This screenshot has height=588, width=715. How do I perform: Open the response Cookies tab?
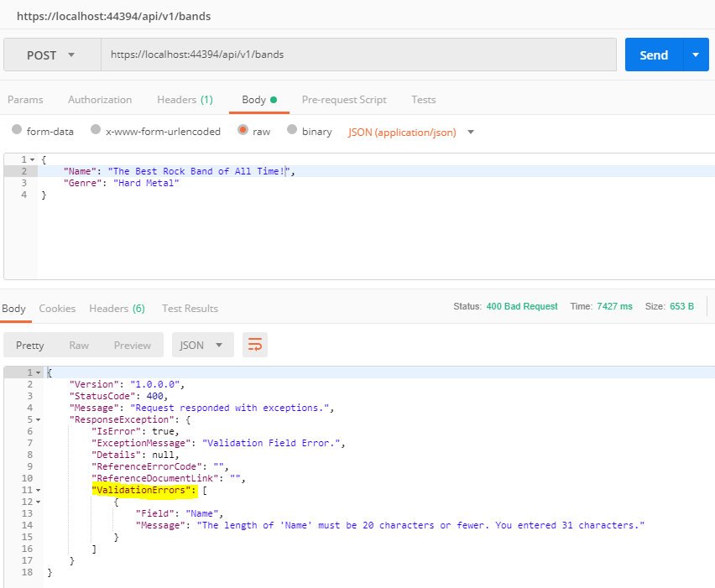click(x=57, y=309)
